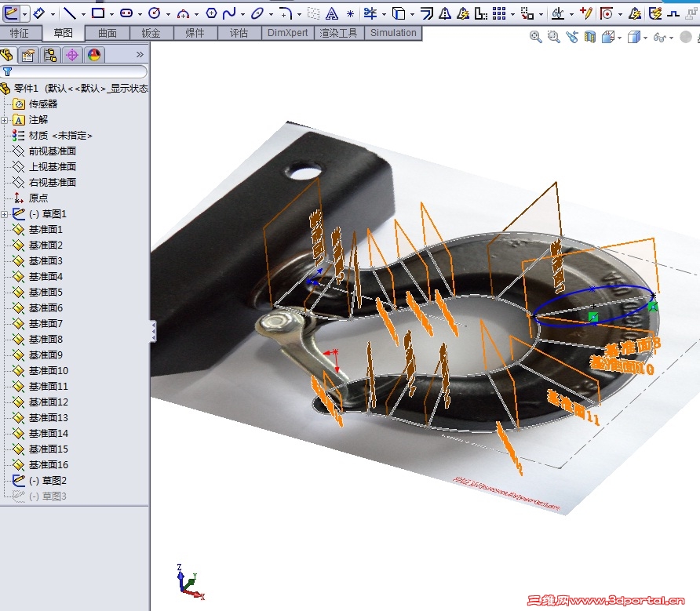Click the View Orientation cube icon
This screenshot has width=700, height=611.
(x=608, y=37)
